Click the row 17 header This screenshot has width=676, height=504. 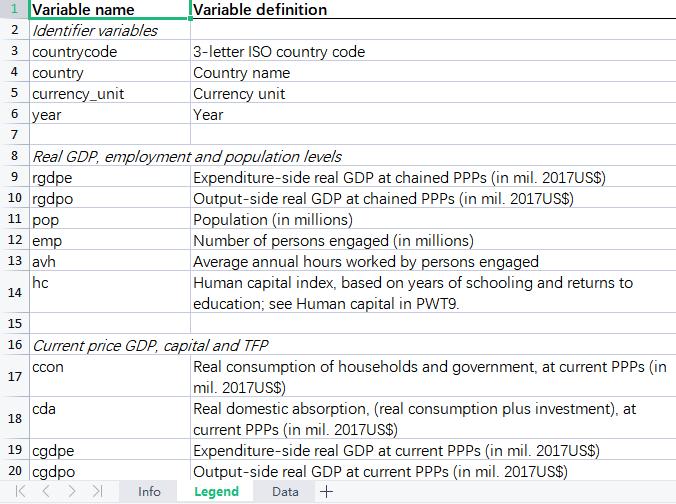click(x=14, y=376)
